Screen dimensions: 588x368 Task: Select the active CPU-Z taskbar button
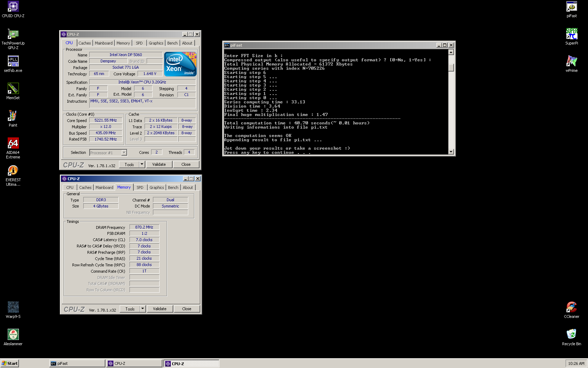coord(191,363)
